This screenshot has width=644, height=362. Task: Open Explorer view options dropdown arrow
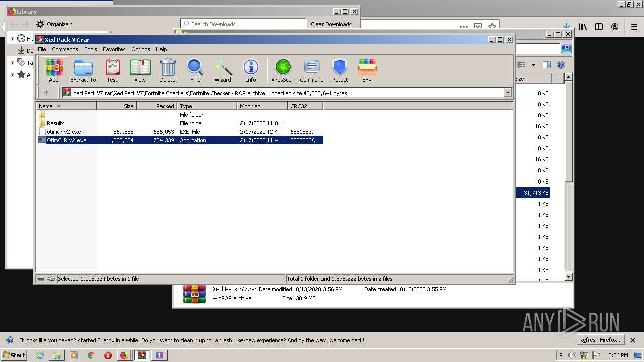(x=533, y=65)
